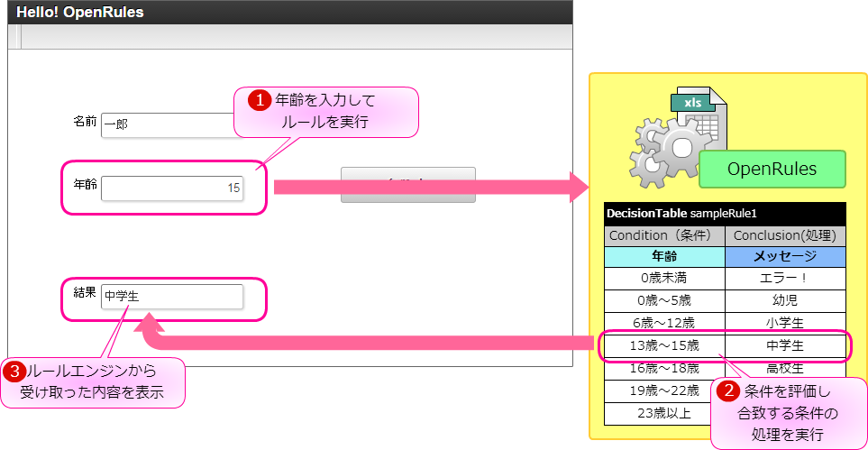The height and width of the screenshot is (450, 868).
Task: Click the DecisionTable sampleRule1 header
Action: click(725, 214)
